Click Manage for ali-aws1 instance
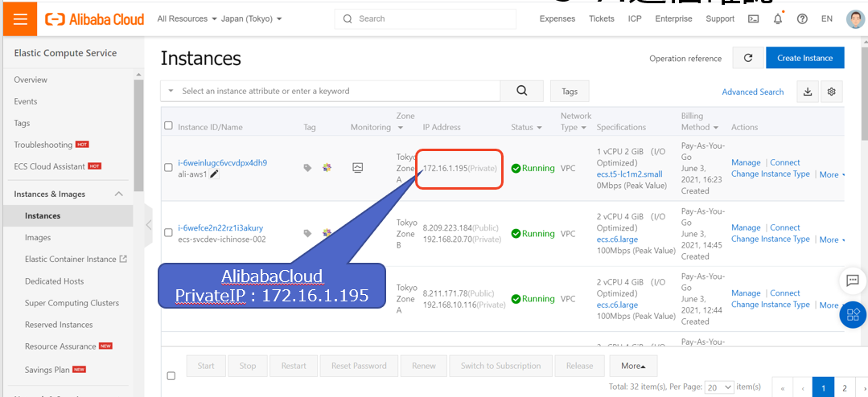This screenshot has height=397, width=868. point(746,162)
